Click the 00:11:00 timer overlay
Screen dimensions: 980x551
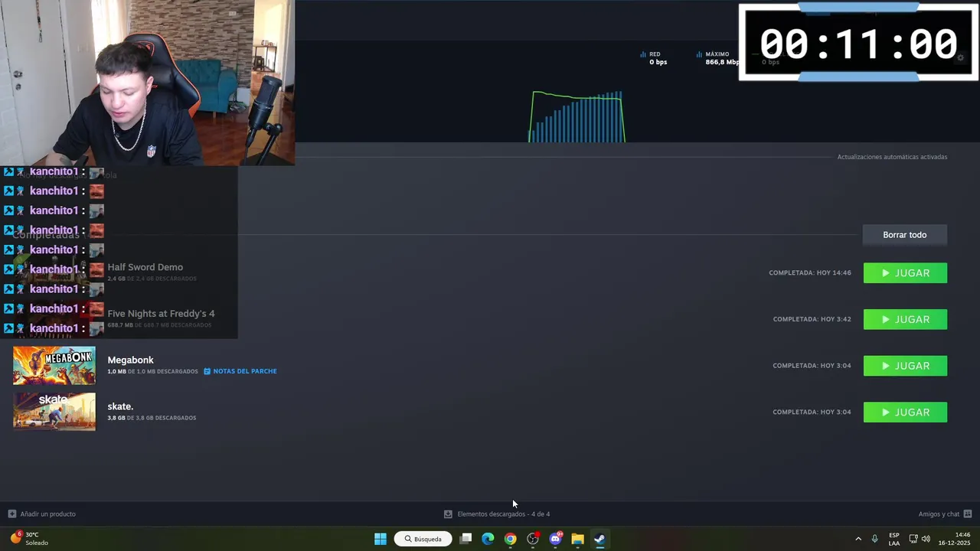858,42
